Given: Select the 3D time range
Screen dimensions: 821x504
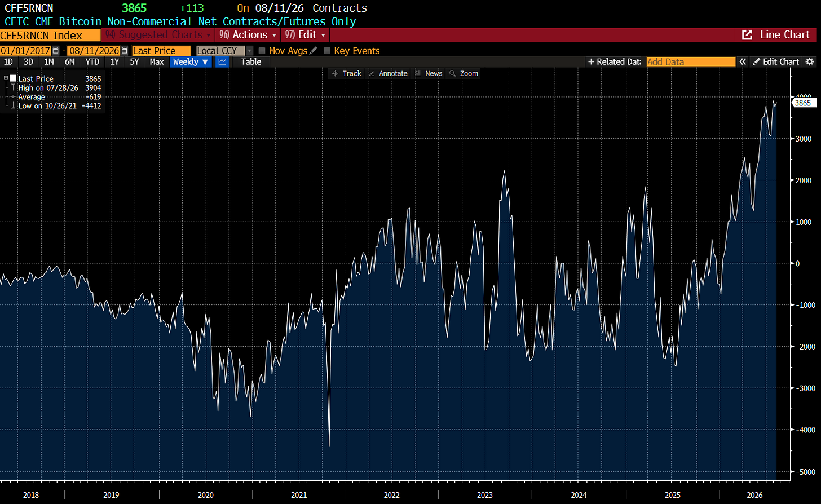Looking at the screenshot, I should (28, 62).
